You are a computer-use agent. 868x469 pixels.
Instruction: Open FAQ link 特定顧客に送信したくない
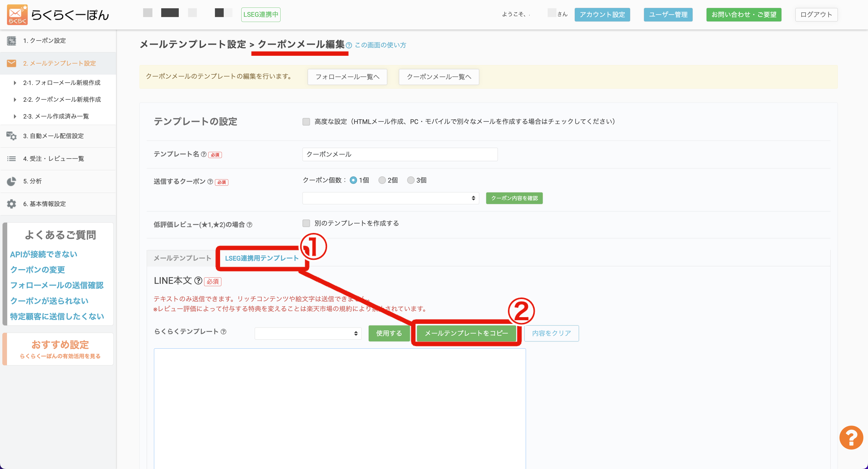(x=57, y=316)
